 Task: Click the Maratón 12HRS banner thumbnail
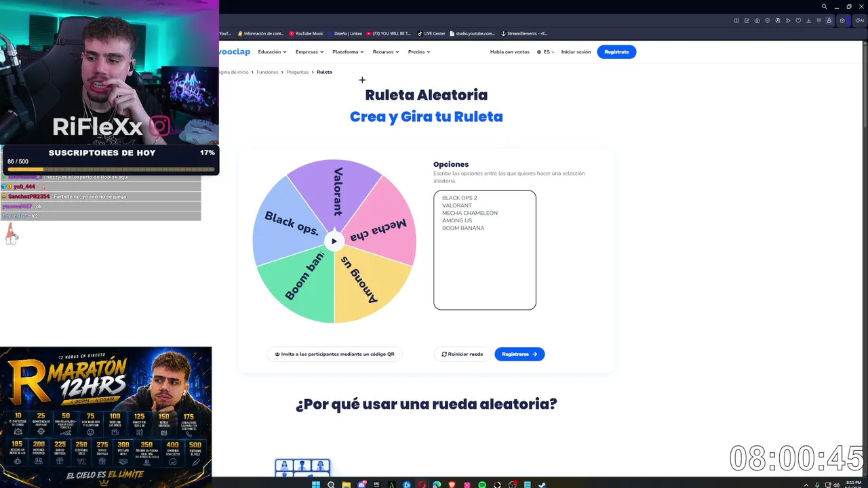click(x=106, y=417)
